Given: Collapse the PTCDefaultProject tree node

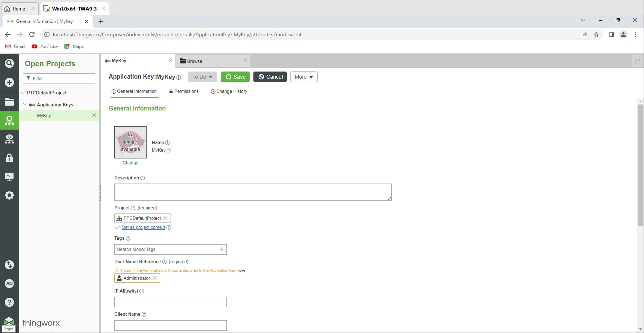Looking at the screenshot, I should click(23, 93).
